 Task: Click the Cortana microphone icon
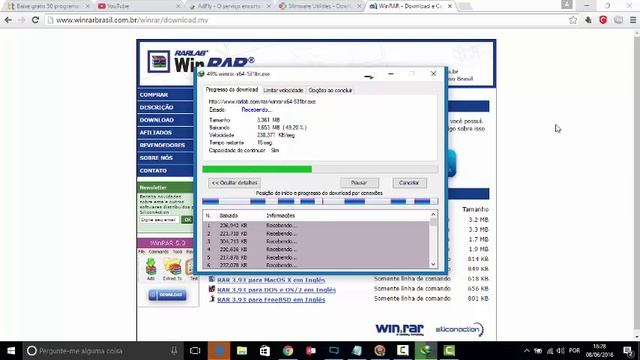(x=174, y=351)
